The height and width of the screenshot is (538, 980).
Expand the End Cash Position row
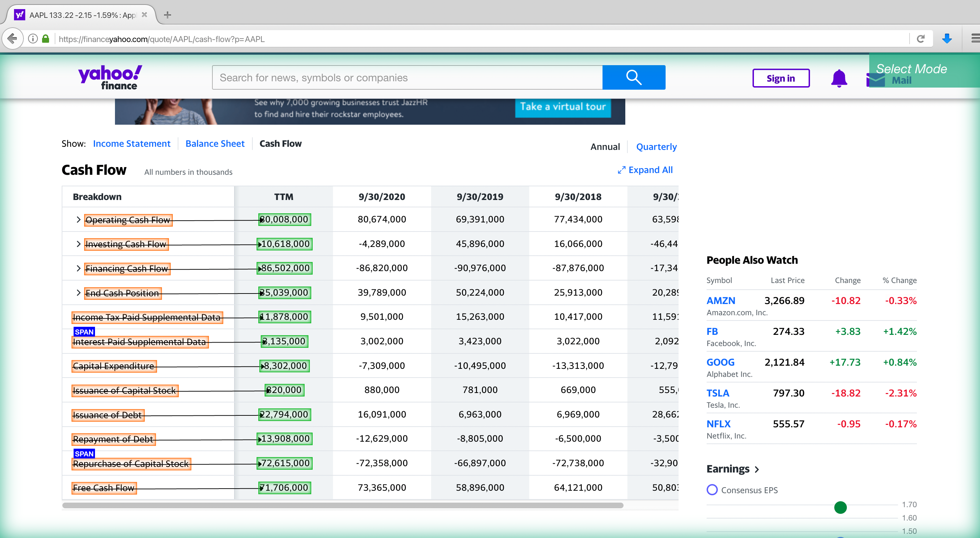[x=79, y=293]
